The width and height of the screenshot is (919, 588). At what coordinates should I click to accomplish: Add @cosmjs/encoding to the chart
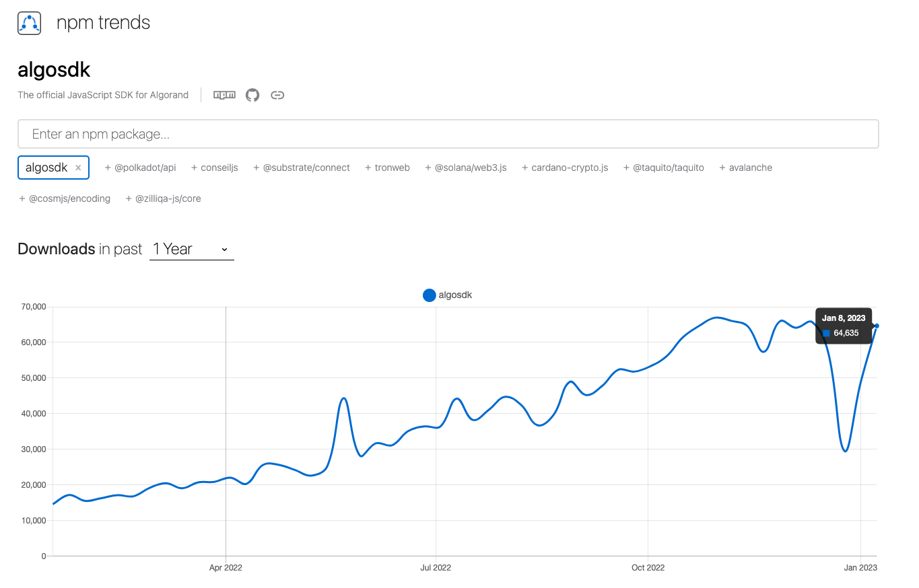(x=65, y=198)
